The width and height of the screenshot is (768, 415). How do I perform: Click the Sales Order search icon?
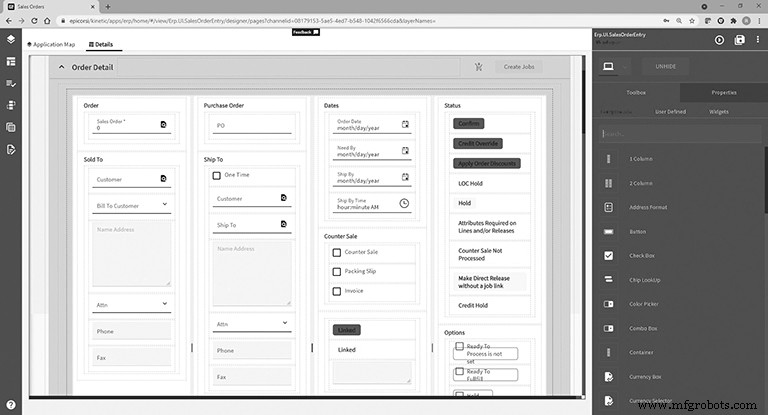tap(164, 124)
